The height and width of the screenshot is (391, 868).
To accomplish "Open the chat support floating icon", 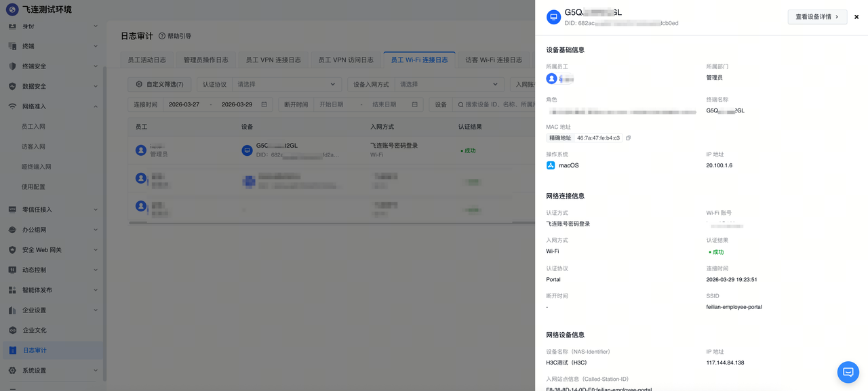I will pos(848,372).
